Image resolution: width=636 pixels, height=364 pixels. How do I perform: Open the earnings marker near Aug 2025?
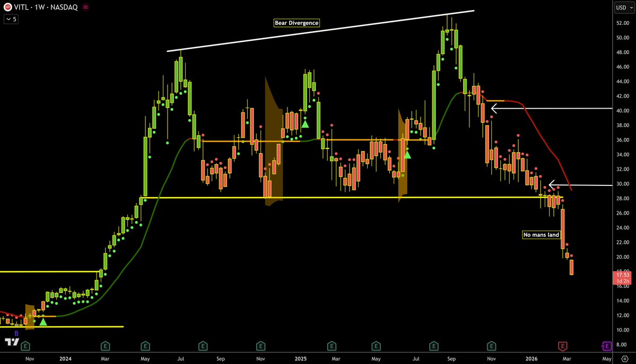[433, 346]
